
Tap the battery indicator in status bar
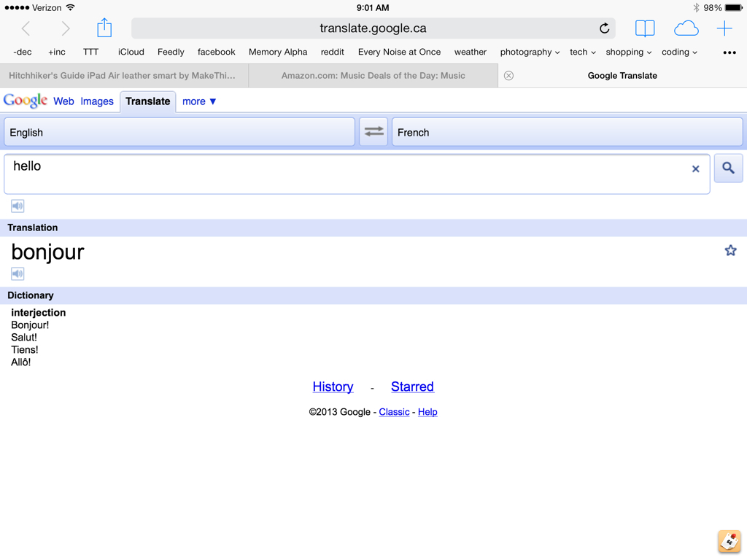coord(733,7)
